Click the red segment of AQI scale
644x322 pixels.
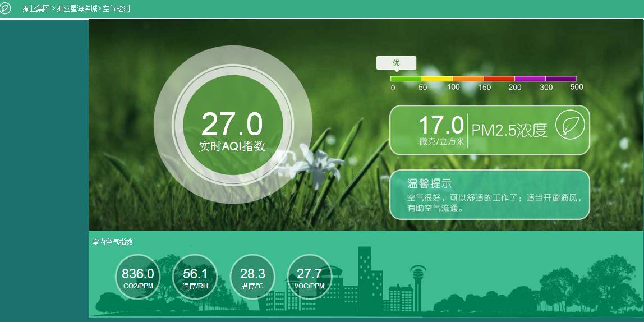(499, 79)
